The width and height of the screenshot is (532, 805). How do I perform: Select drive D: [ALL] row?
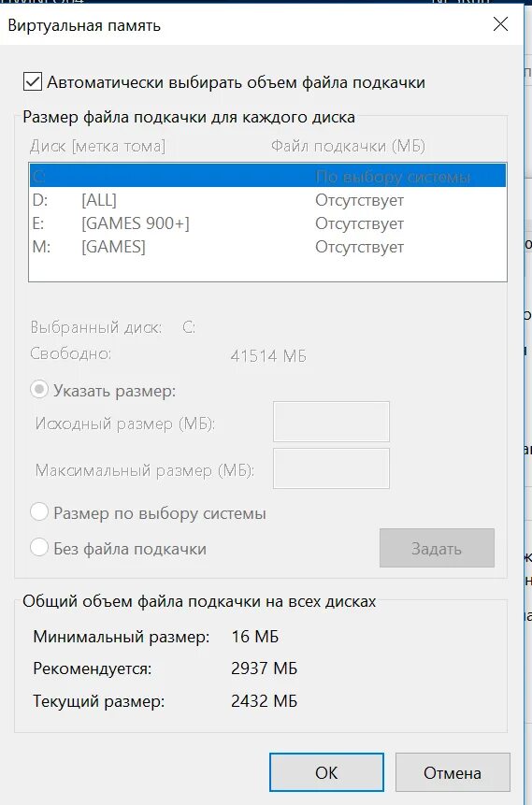point(267,200)
